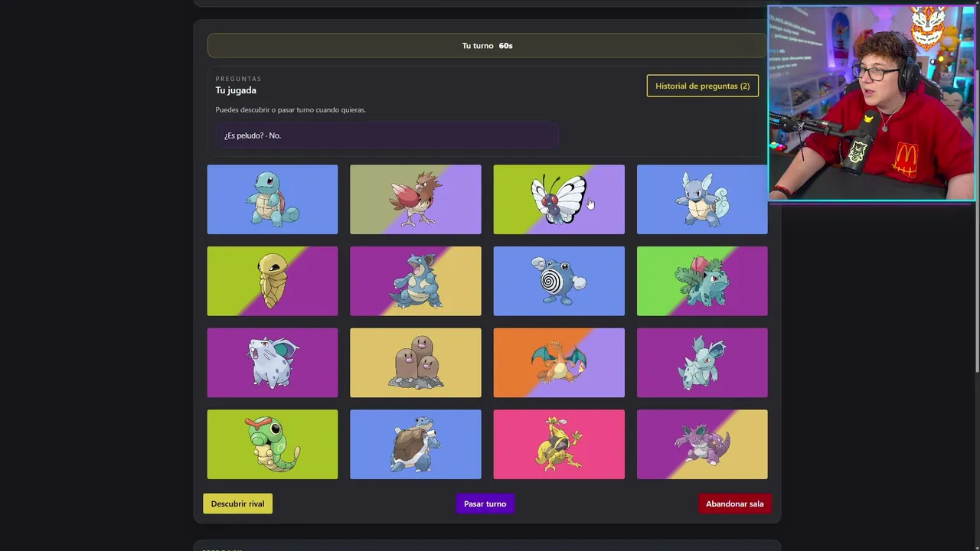Screen dimensions: 980x551
Task: Click the Butterfree card
Action: click(559, 199)
